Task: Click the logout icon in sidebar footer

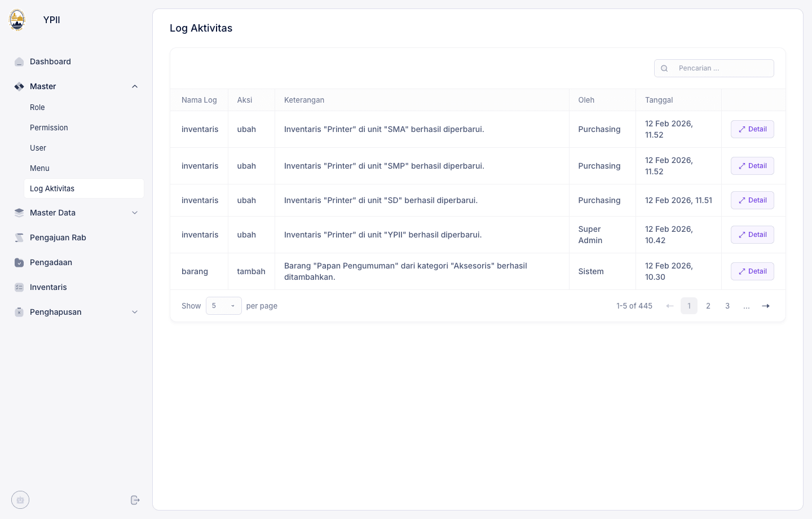Action: click(x=135, y=500)
